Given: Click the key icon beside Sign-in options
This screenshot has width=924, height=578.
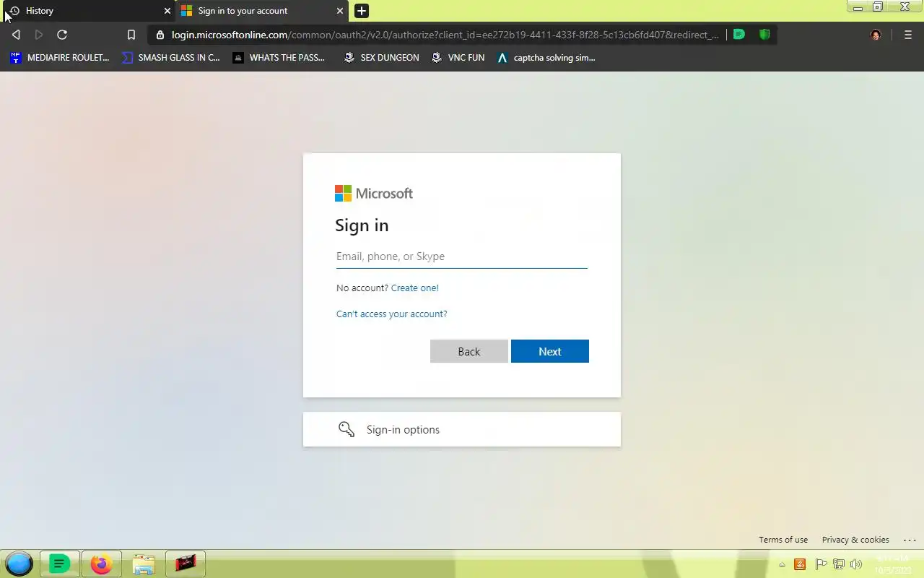Looking at the screenshot, I should 346,429.
